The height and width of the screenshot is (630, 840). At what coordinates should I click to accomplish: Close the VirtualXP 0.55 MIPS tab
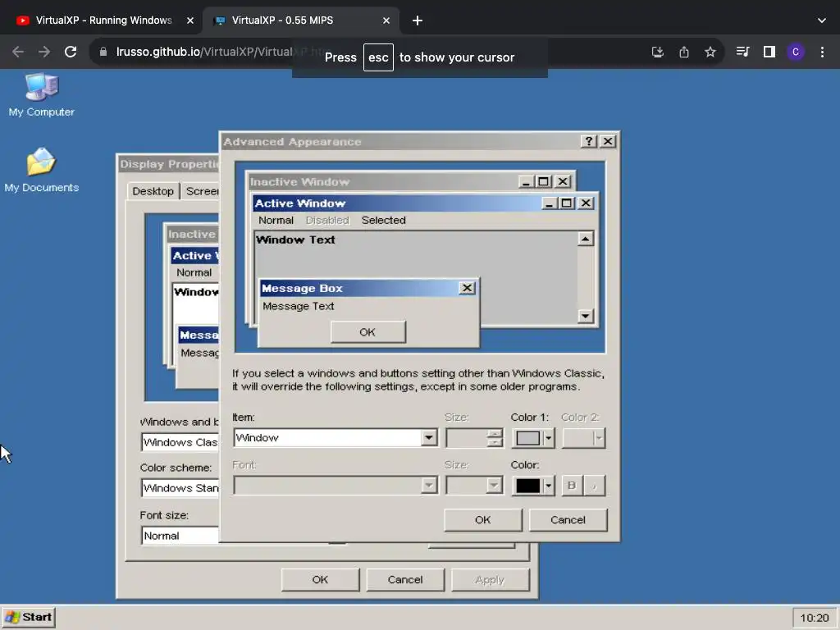pos(386,21)
